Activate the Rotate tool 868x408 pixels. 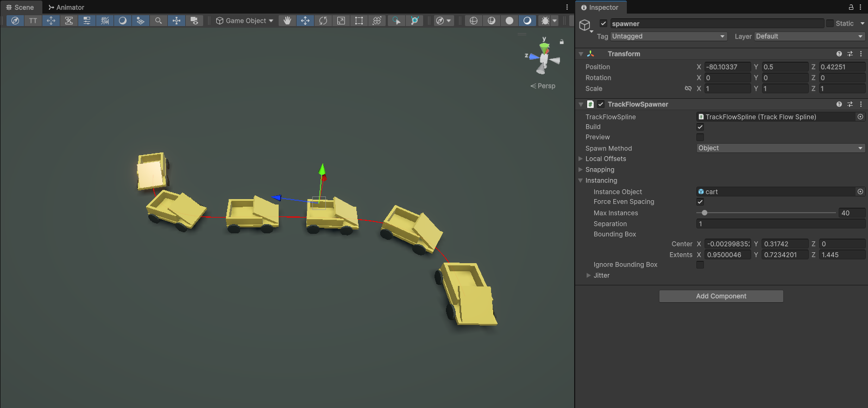point(323,21)
